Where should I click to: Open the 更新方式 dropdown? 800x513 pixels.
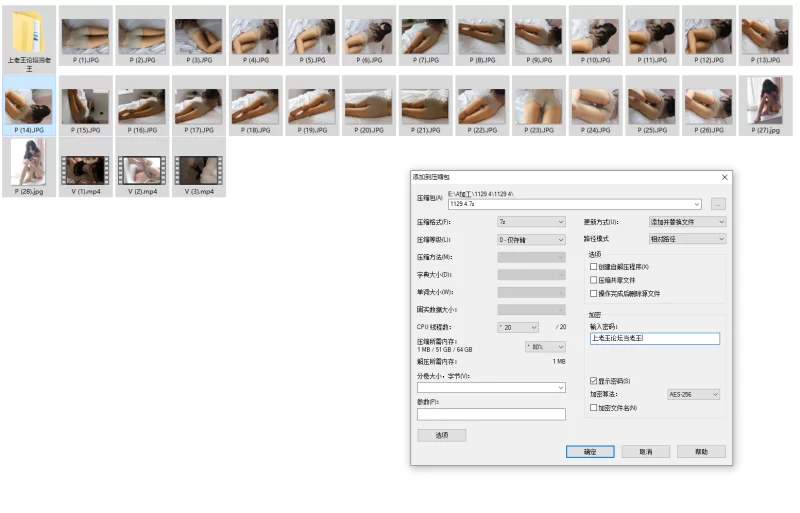click(x=687, y=222)
